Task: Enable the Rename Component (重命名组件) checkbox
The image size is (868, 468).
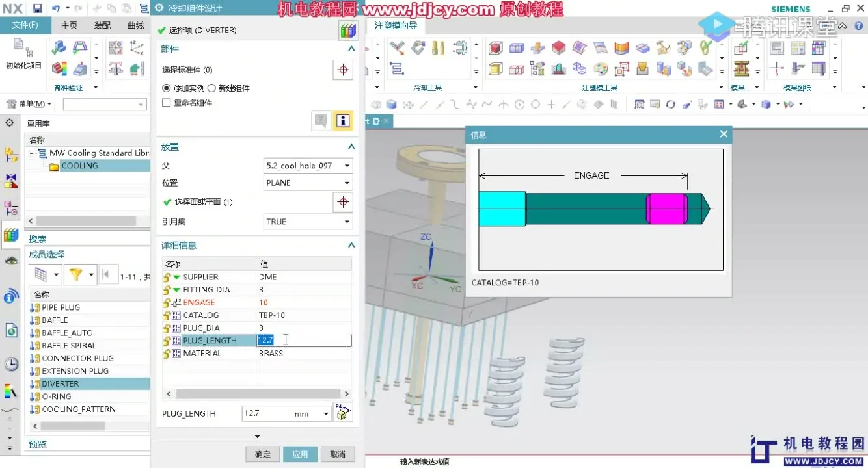Action: click(167, 103)
